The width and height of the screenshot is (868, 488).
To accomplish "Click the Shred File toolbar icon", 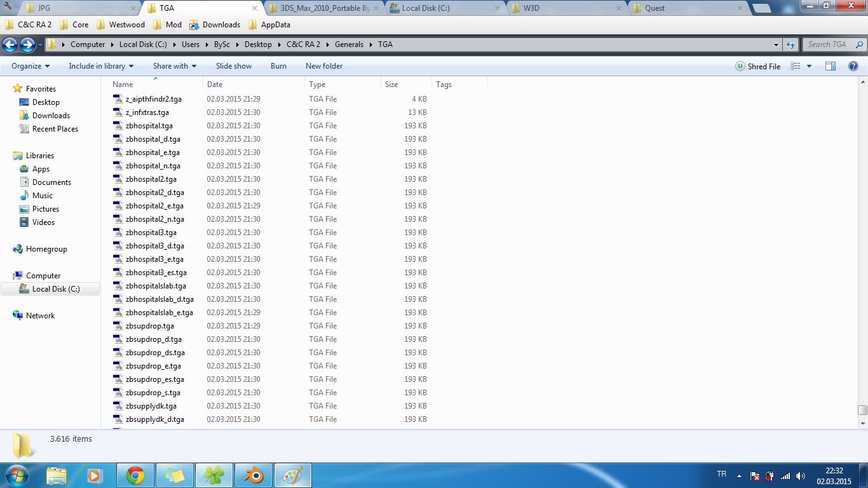I will 740,66.
